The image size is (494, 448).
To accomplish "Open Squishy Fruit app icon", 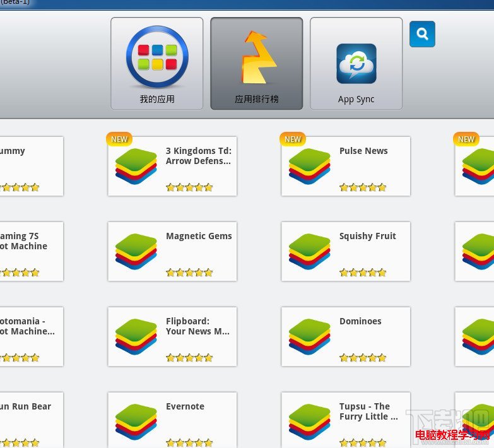I will [310, 251].
